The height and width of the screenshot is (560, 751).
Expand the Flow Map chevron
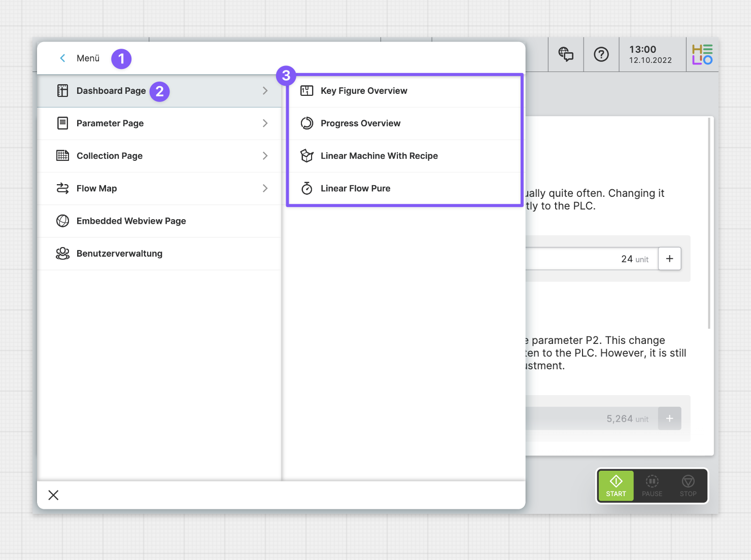(x=265, y=188)
